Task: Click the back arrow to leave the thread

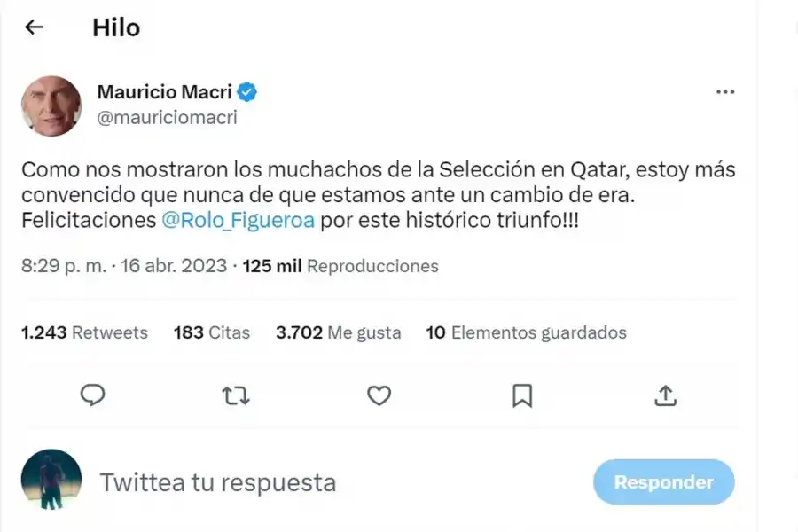Action: (33, 27)
